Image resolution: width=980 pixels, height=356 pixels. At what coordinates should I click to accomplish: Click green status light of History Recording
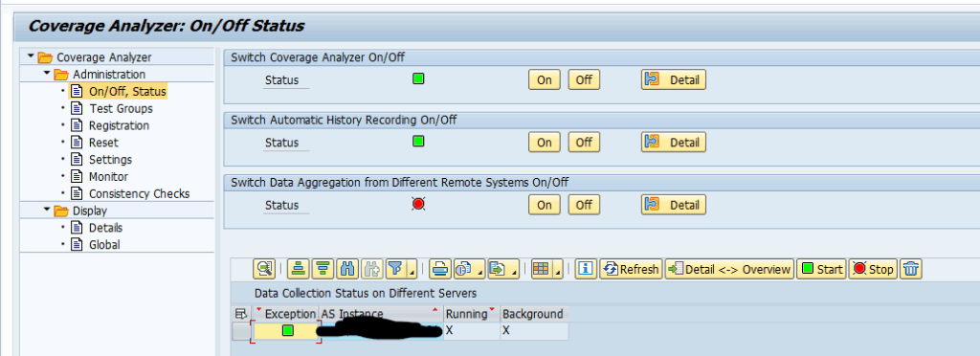point(418,141)
